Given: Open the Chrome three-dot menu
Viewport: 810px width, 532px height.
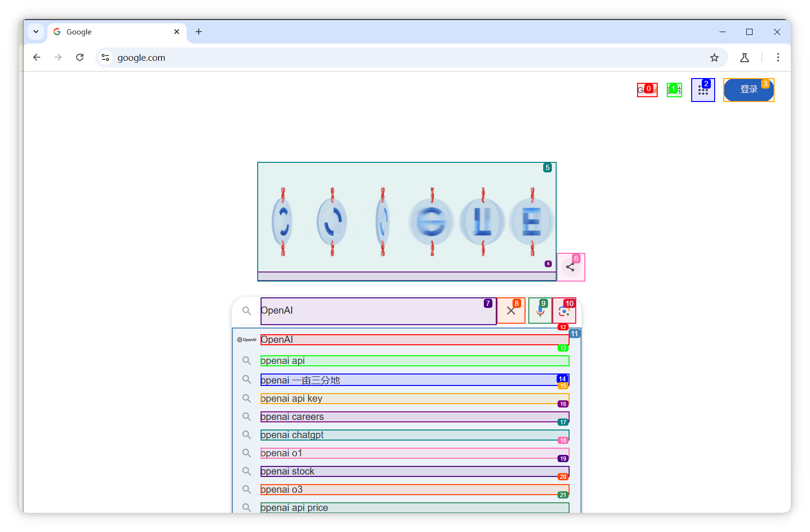Looking at the screenshot, I should [x=778, y=57].
